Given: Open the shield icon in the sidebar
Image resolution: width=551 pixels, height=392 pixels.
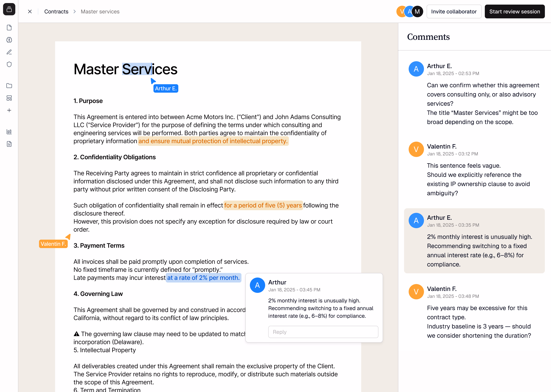Looking at the screenshot, I should coord(9,64).
